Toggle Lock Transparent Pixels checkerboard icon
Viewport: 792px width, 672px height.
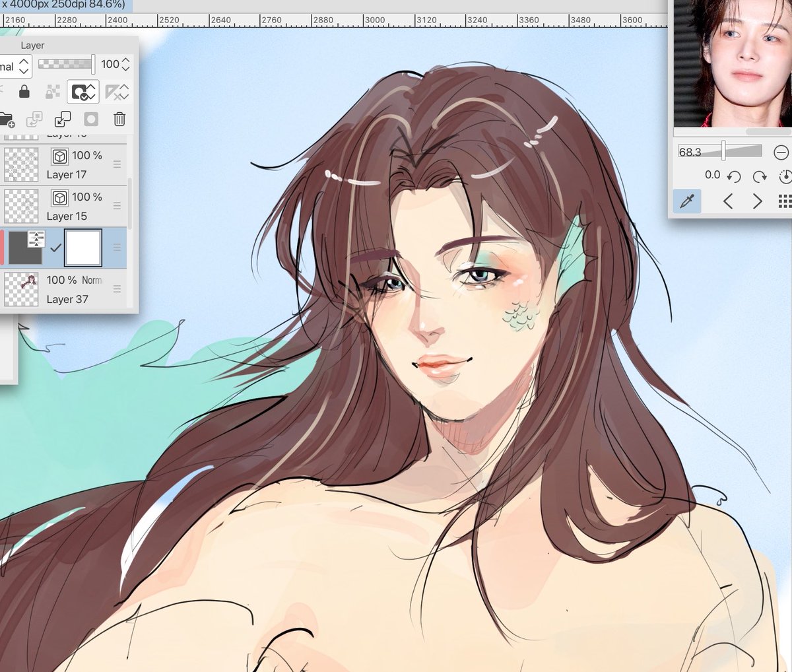(x=53, y=92)
